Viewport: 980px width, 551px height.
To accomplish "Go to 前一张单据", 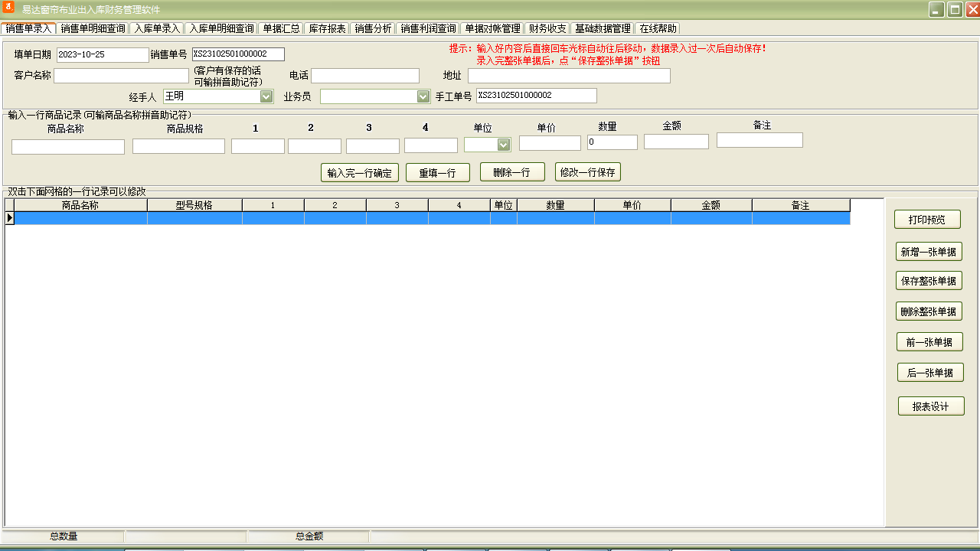I will pyautogui.click(x=929, y=342).
